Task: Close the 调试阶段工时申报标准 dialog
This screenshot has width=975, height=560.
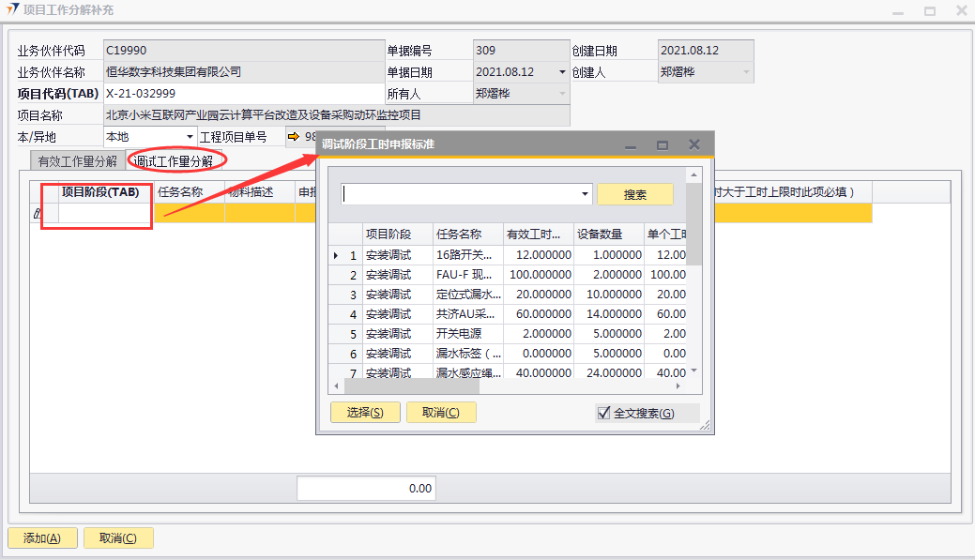Action: pos(694,144)
